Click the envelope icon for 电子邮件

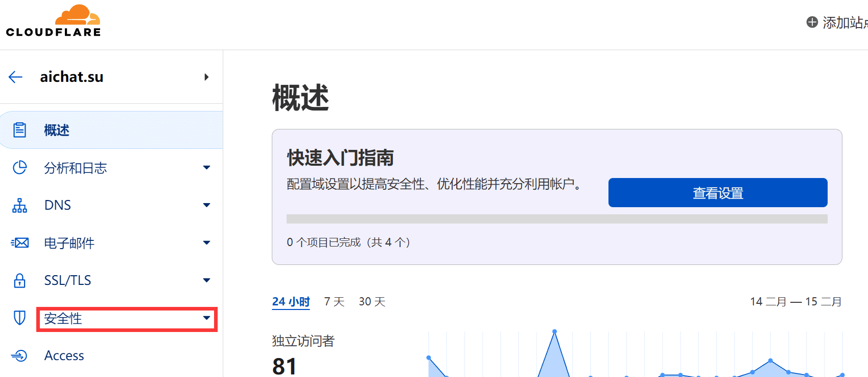click(19, 242)
